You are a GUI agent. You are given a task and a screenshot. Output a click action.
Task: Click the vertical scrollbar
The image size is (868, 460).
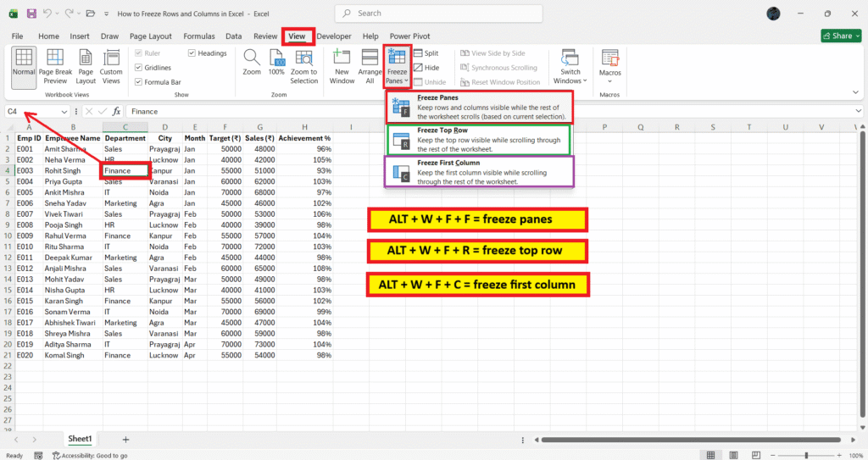(862, 274)
